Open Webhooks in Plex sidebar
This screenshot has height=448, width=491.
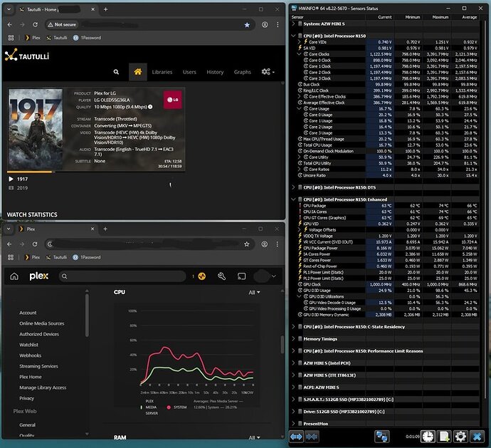31,355
